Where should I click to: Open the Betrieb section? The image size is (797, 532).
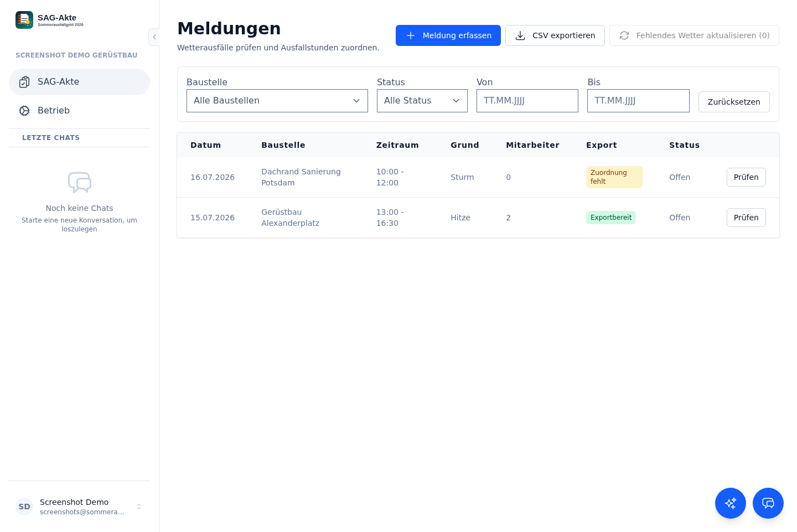[x=79, y=111]
